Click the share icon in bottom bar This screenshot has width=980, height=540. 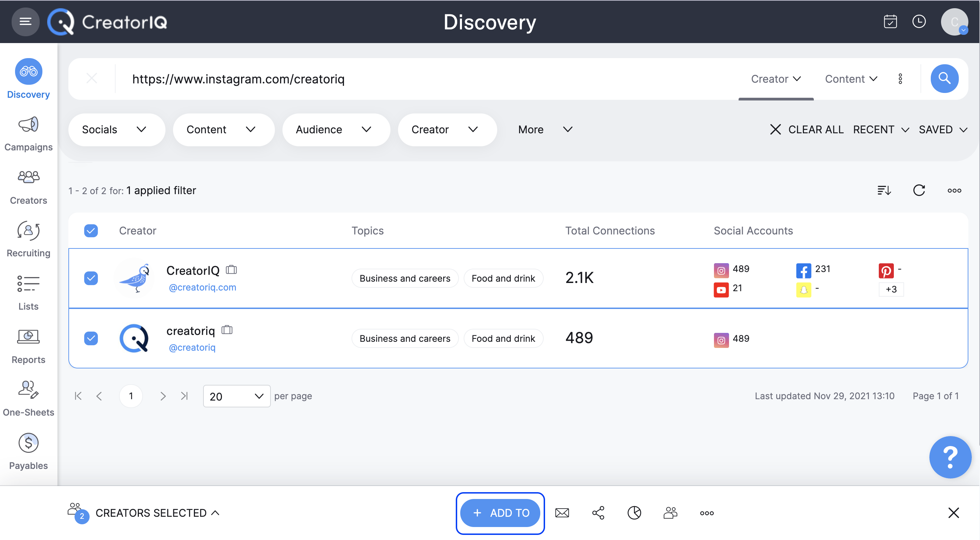pyautogui.click(x=598, y=513)
